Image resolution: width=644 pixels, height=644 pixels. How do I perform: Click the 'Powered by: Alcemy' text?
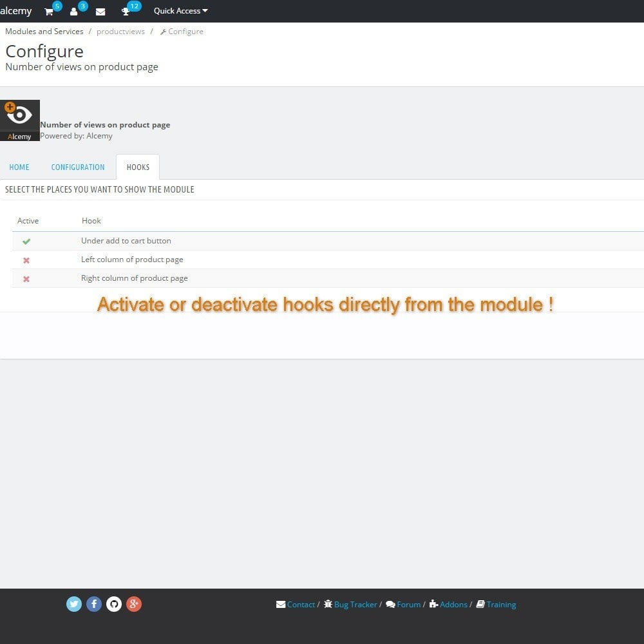[x=76, y=136]
